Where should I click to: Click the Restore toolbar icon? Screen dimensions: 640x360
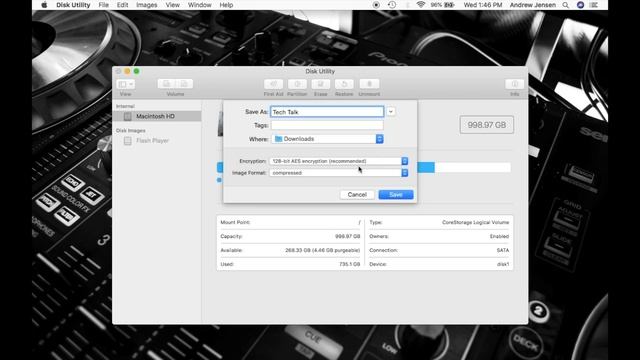[x=344, y=84]
